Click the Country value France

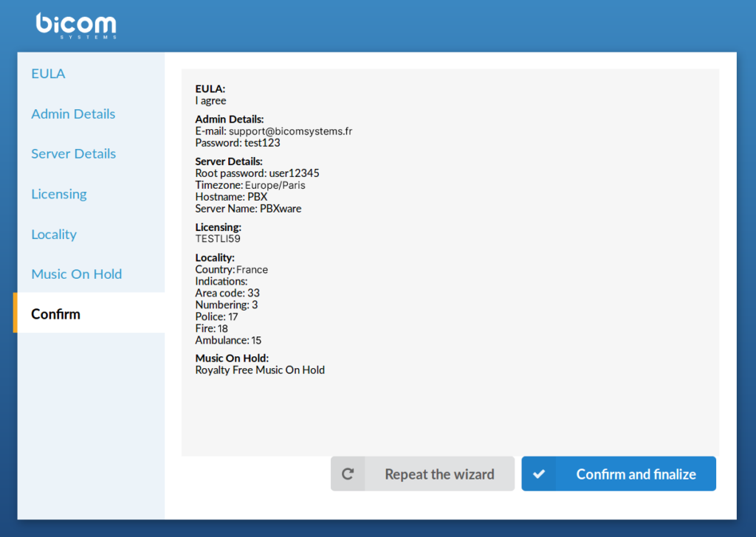pos(250,269)
